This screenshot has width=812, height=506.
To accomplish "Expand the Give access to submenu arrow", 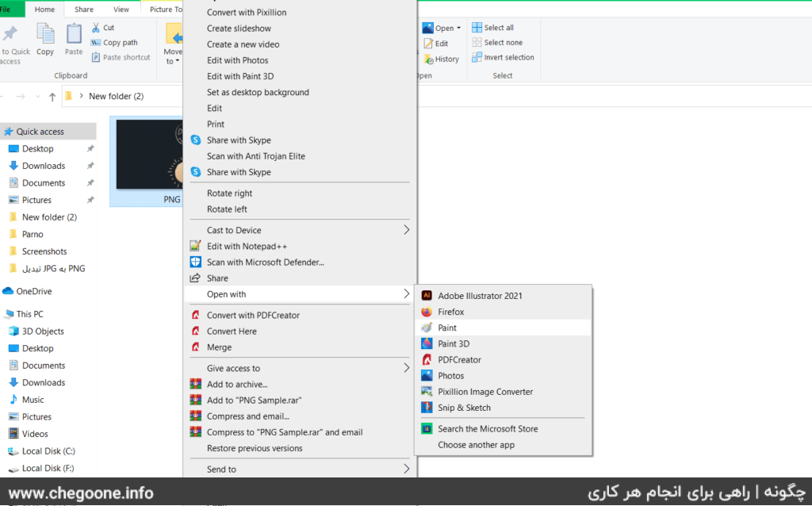I will tap(407, 368).
